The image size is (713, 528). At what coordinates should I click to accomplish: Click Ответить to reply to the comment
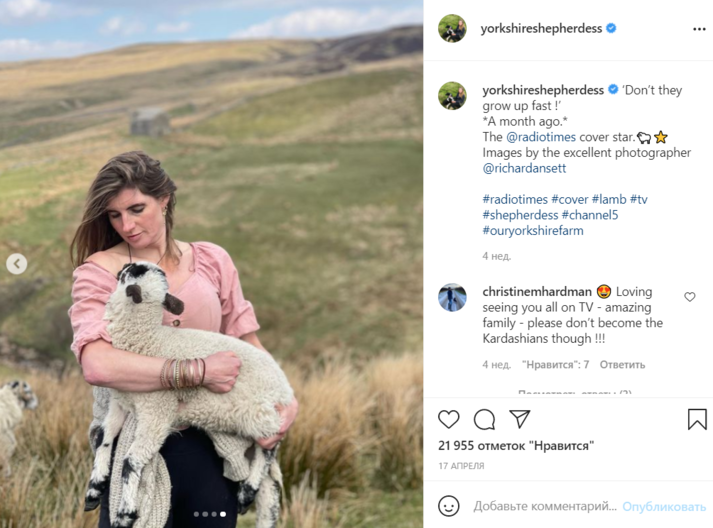tap(622, 365)
